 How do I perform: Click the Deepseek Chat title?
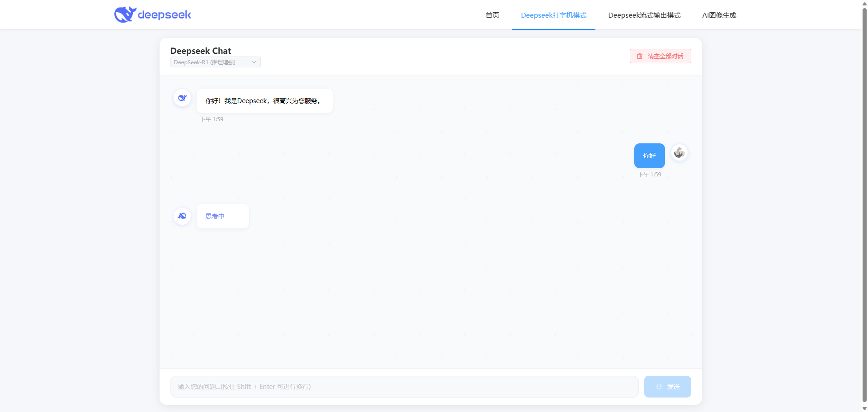tap(201, 51)
